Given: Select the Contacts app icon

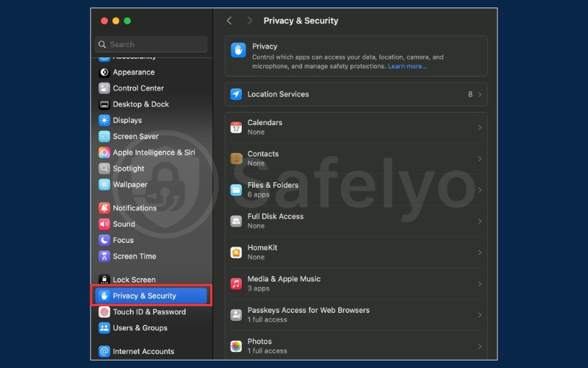Looking at the screenshot, I should tap(236, 158).
